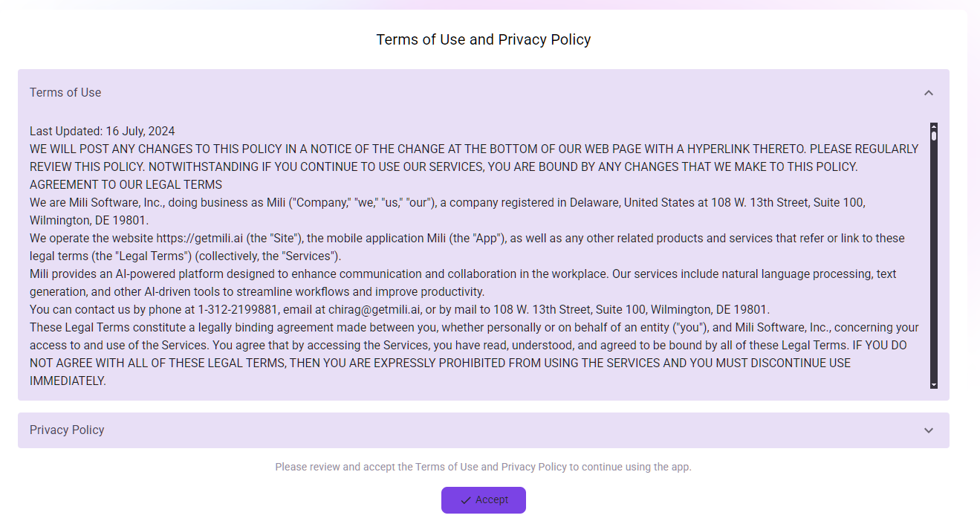Click the dark scrollbar track below the thumb
Viewport: 980px width, 524px height.
point(934,260)
